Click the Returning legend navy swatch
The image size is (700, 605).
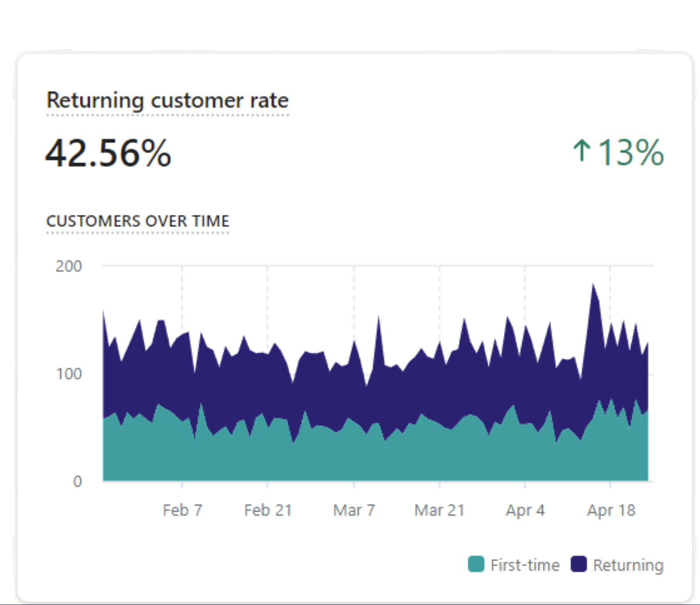click(578, 564)
